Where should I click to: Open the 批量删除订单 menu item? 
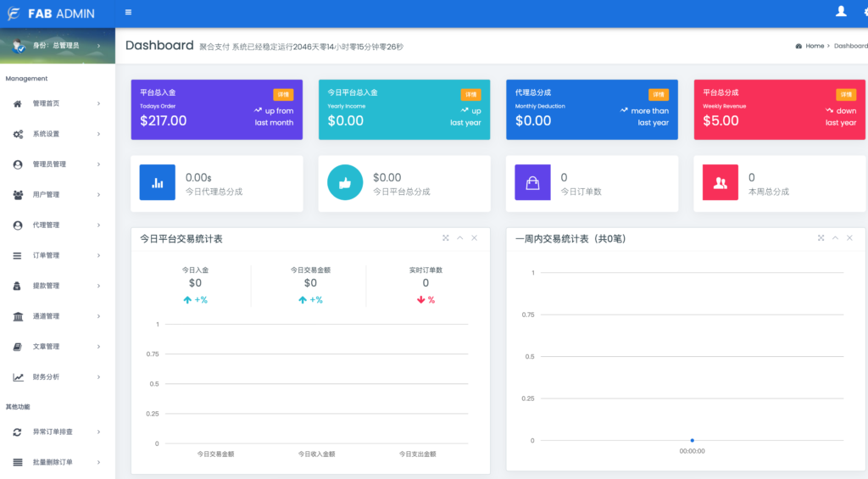click(x=58, y=462)
